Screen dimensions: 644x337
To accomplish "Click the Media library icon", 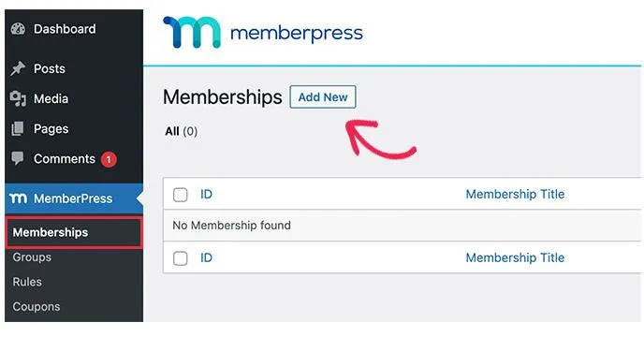I will (18, 98).
